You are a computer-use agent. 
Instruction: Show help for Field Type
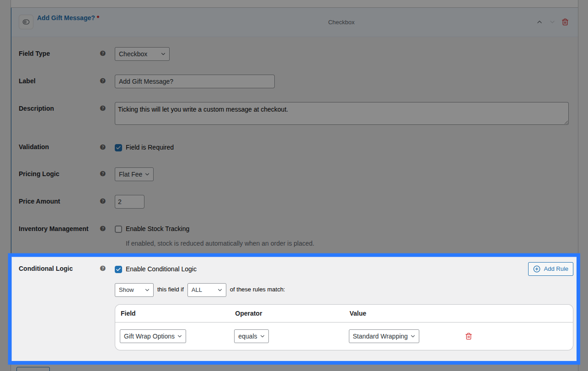pyautogui.click(x=103, y=54)
